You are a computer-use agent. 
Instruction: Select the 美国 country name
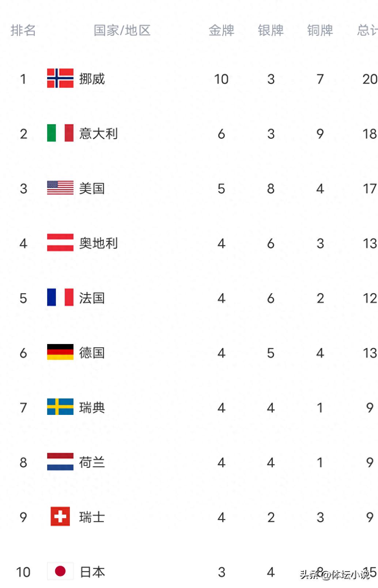(92, 188)
